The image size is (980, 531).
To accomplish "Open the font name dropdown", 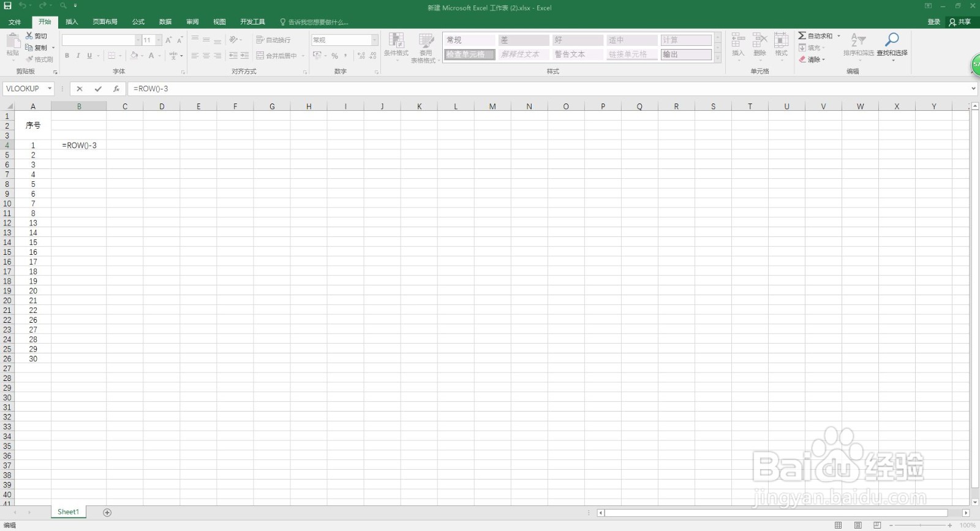I will (138, 40).
